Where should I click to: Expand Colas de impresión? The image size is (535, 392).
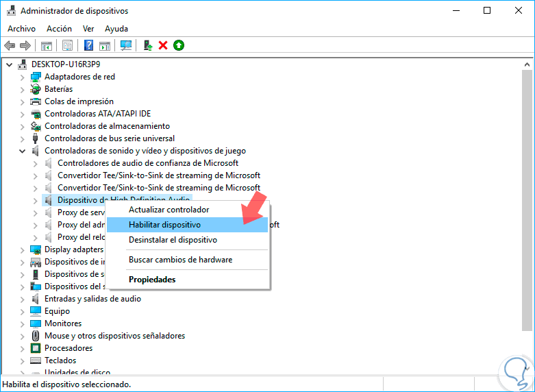click(22, 101)
